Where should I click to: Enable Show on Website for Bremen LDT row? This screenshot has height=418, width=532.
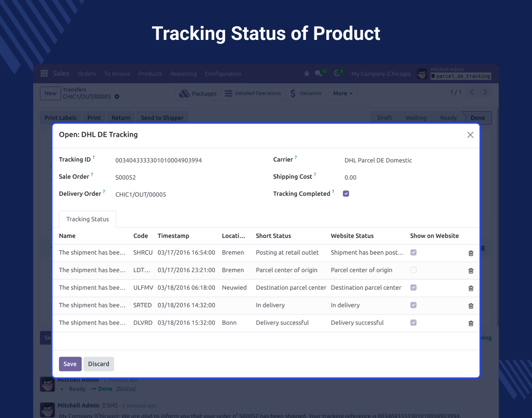(x=413, y=270)
